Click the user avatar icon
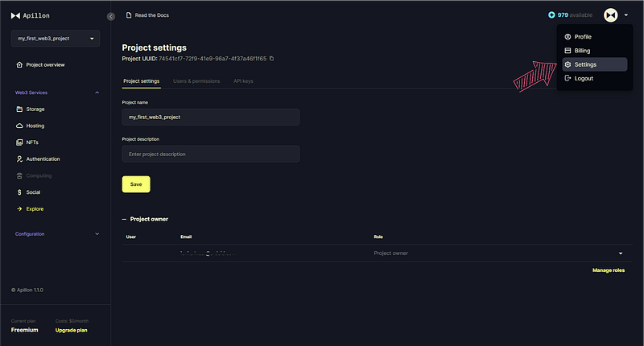644x346 pixels. pos(611,15)
